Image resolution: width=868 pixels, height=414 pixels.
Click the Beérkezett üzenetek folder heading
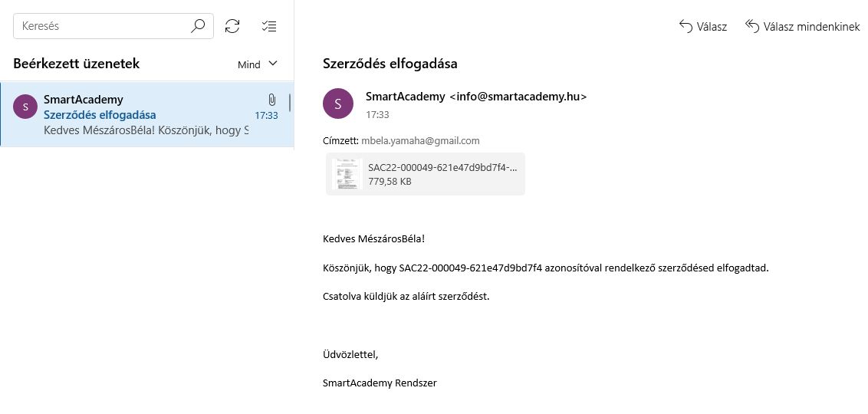[77, 64]
